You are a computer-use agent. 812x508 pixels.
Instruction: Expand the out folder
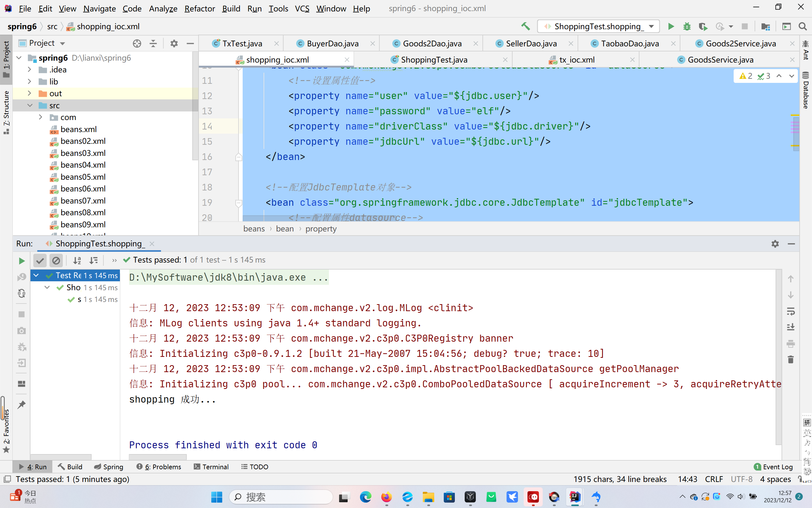[x=29, y=93]
